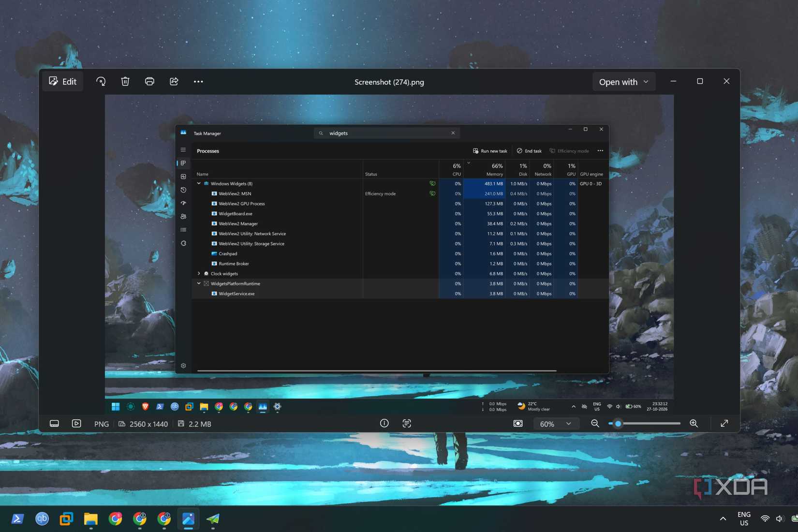Show the filmstrip with the bottom-bar icon
This screenshot has width=798, height=532.
pos(54,424)
